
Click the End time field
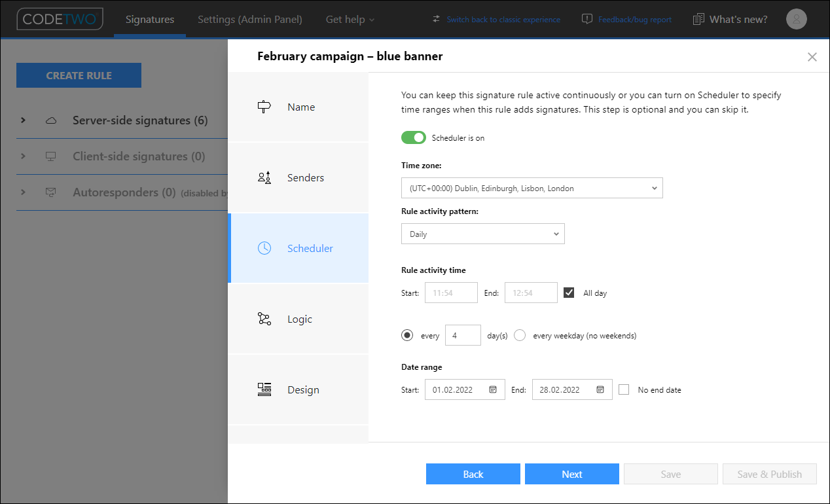pyautogui.click(x=531, y=293)
